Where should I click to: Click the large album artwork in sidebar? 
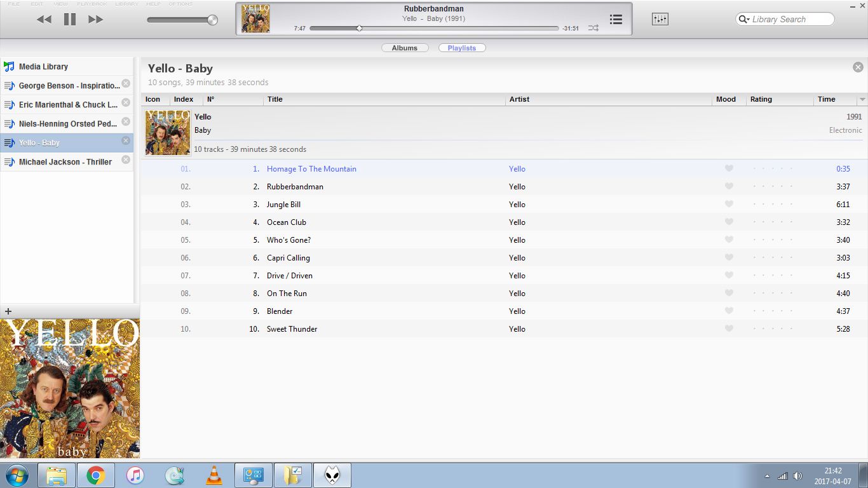click(x=70, y=388)
